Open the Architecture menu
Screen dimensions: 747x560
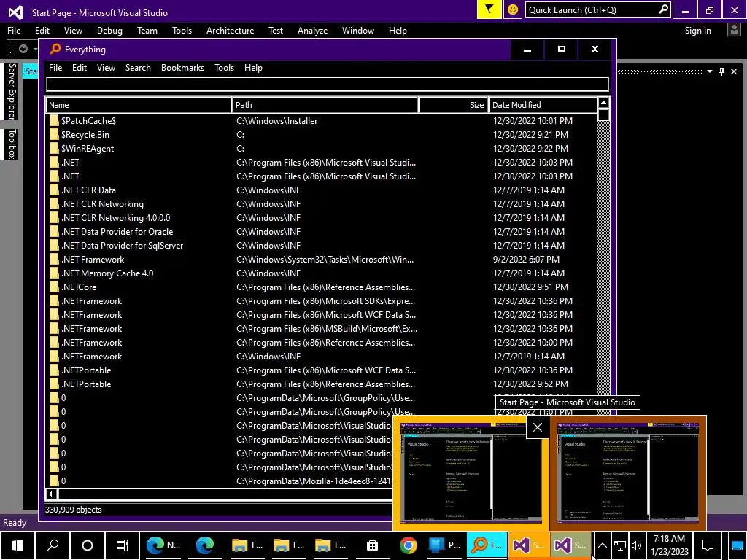[x=230, y=31]
